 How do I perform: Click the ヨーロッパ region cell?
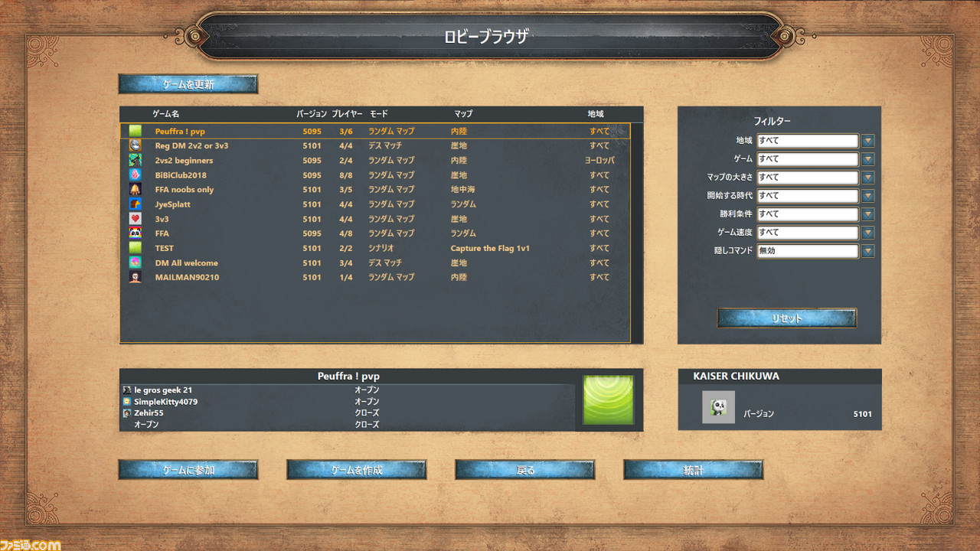599,160
